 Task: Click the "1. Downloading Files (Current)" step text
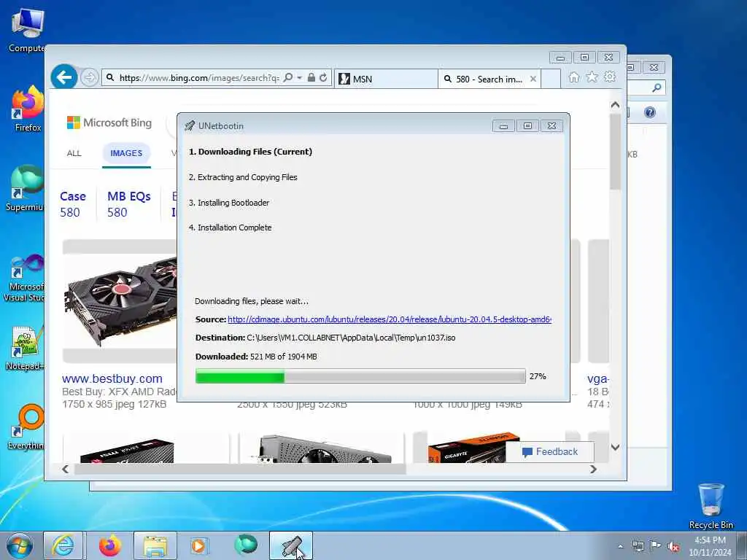tap(251, 152)
